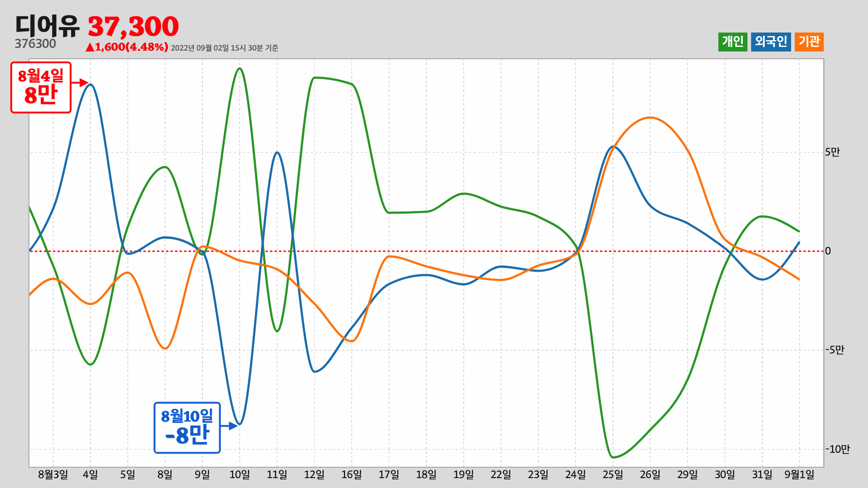The width and height of the screenshot is (868, 488).
Task: Click the 9월1일 x-axis label
Action: point(799,474)
